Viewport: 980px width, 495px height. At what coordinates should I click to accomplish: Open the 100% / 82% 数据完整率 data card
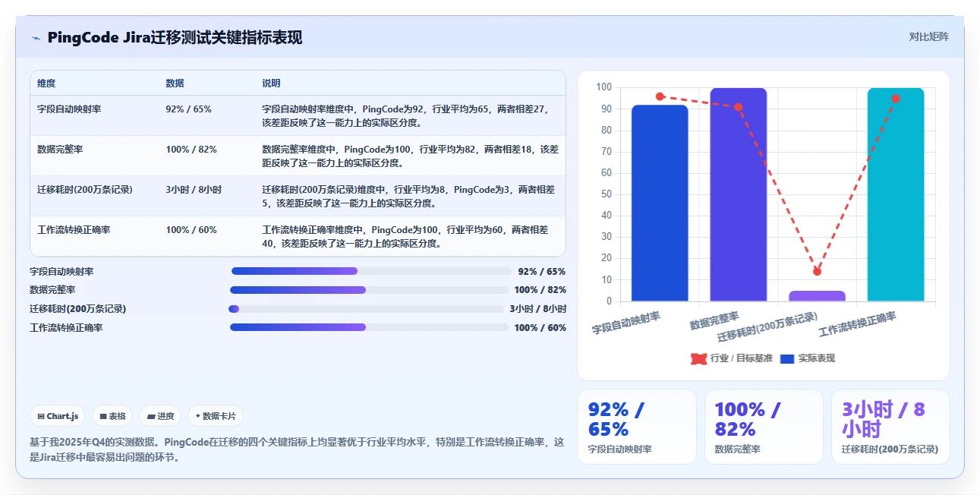[764, 427]
